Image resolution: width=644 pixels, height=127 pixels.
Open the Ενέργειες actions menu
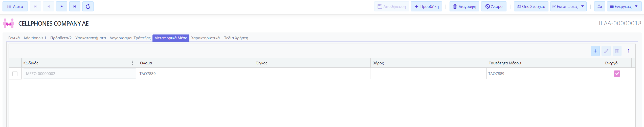pyautogui.click(x=624, y=6)
